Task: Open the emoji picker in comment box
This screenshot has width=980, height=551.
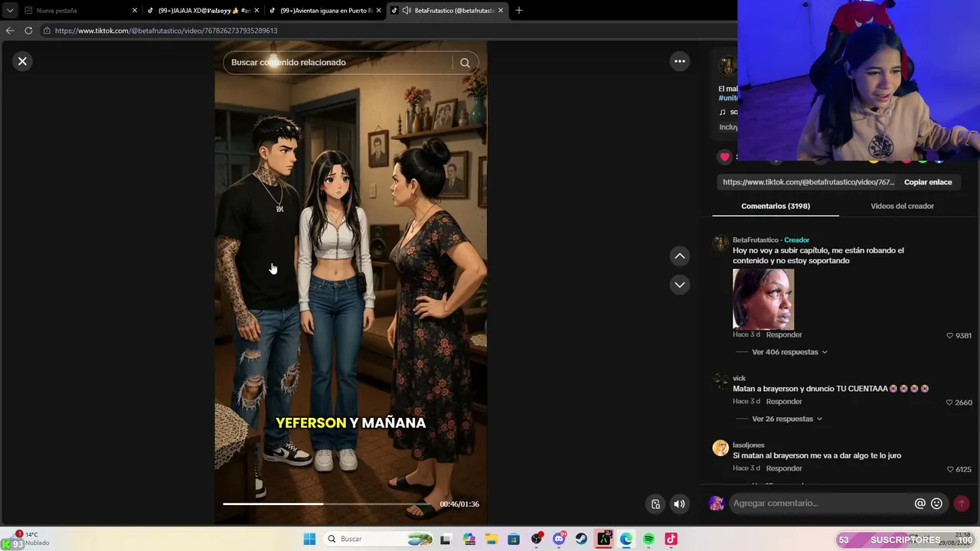Action: tap(936, 504)
